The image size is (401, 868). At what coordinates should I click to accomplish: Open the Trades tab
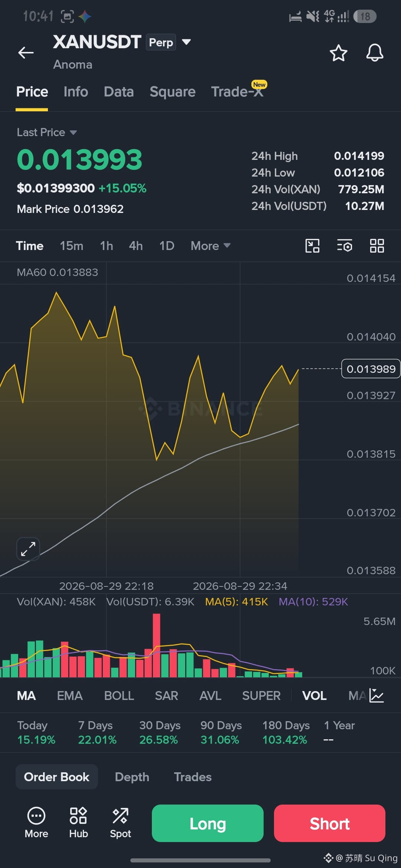pos(193,777)
